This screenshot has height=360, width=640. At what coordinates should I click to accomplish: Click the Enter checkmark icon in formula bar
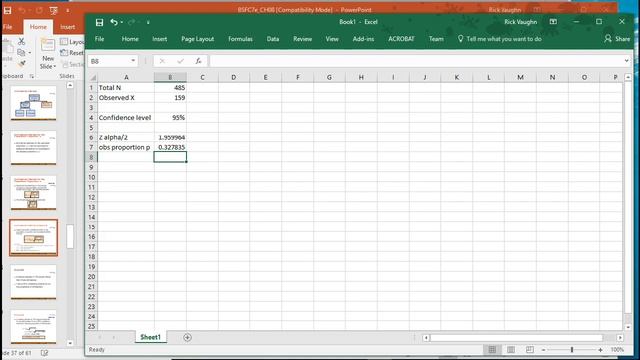point(180,61)
